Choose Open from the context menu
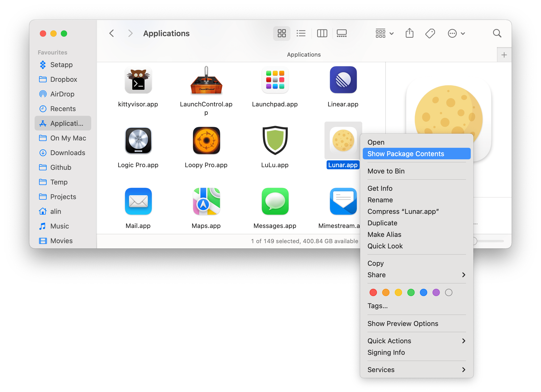Viewport: 541px width, 392px height. [416, 142]
